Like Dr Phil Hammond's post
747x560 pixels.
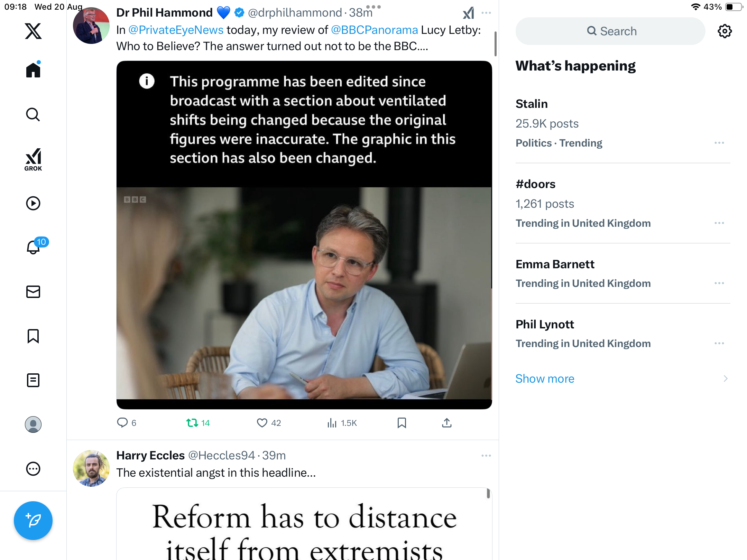tap(262, 423)
